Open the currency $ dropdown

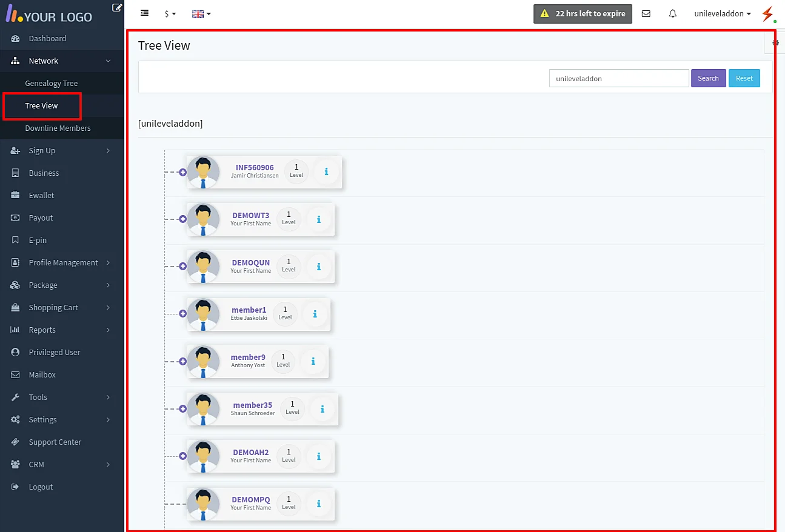(x=170, y=13)
